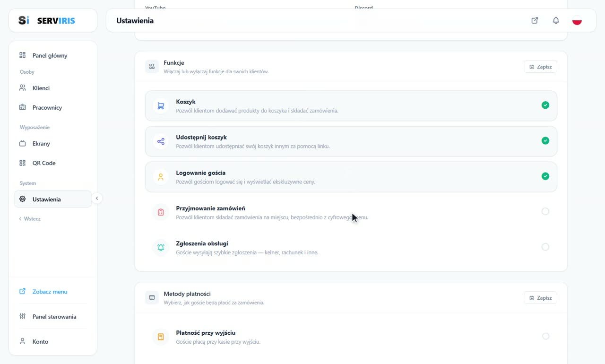Click the Koszyk cart icon
605x364 pixels.
pos(161,106)
